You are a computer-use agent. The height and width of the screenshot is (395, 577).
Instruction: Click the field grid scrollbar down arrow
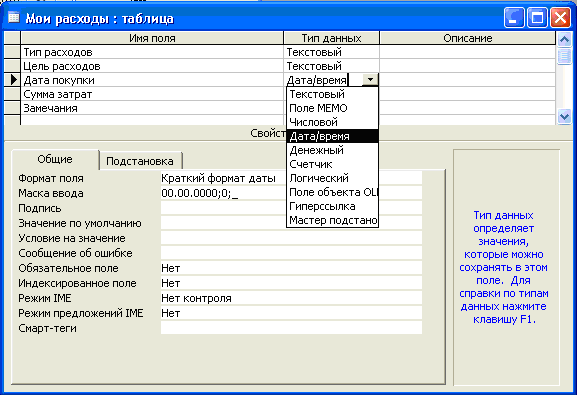(564, 117)
